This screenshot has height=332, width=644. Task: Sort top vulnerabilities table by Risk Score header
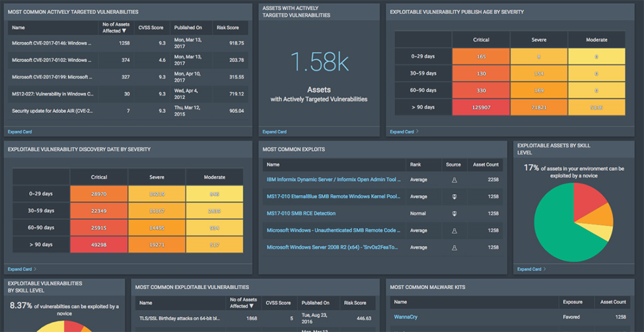(228, 28)
